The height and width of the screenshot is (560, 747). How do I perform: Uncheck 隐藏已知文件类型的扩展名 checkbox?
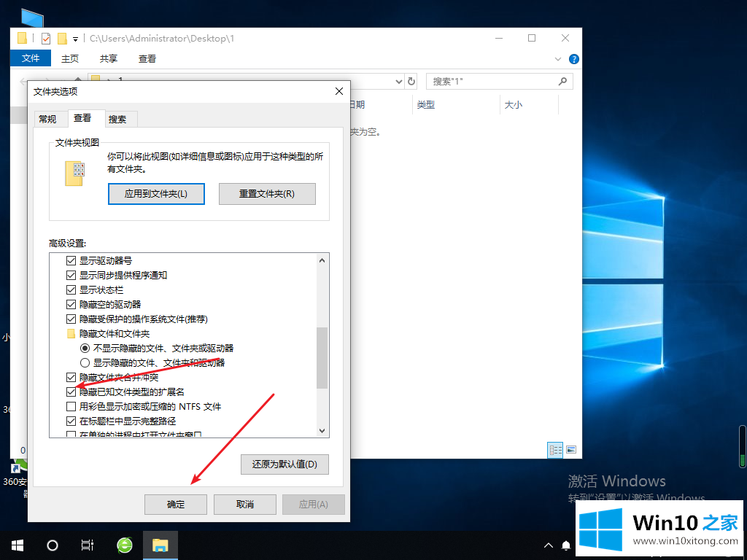[x=71, y=392]
